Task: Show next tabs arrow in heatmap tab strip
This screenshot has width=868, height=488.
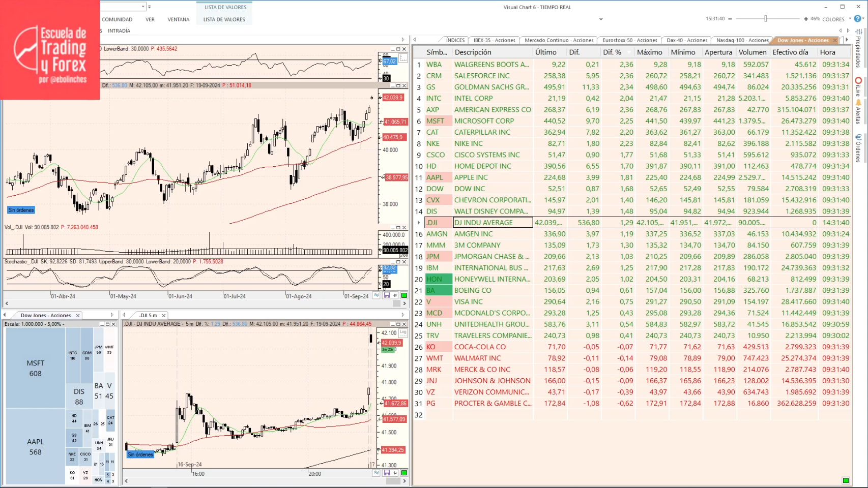Action: pos(112,315)
